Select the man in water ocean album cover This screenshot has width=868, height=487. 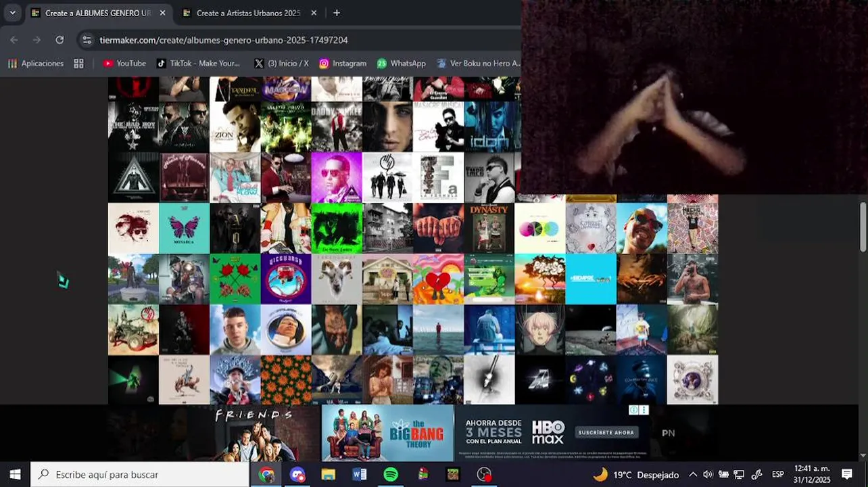(x=438, y=329)
